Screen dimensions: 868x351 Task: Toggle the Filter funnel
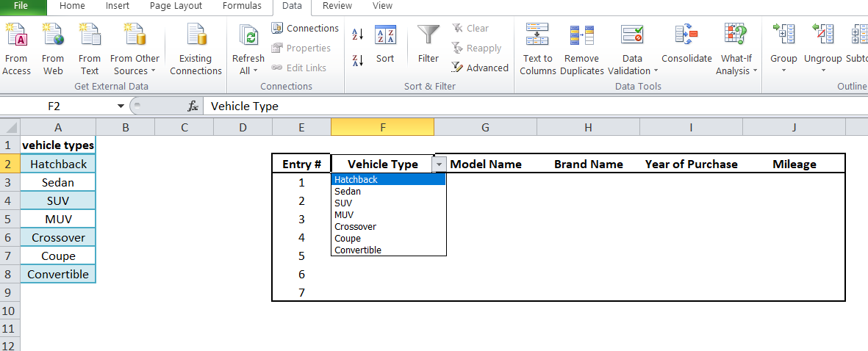click(428, 44)
